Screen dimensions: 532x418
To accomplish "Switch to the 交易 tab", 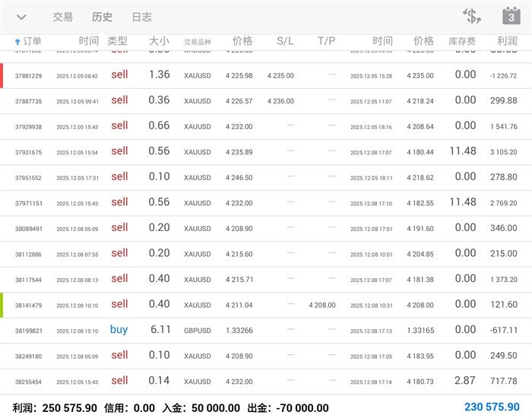I will point(63,17).
